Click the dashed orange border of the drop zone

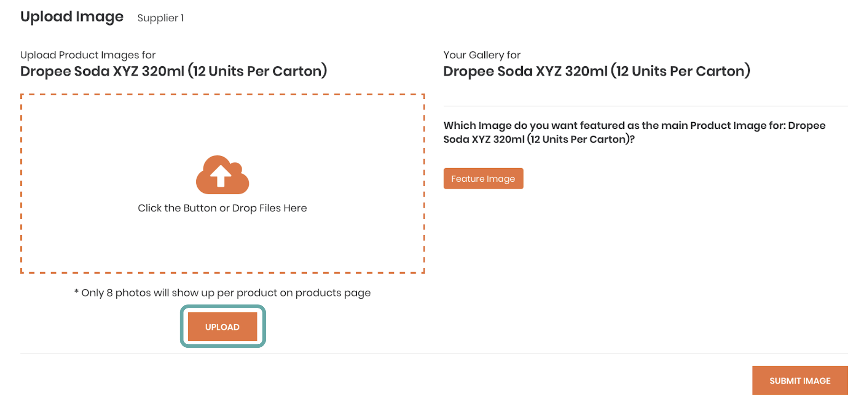(x=222, y=94)
